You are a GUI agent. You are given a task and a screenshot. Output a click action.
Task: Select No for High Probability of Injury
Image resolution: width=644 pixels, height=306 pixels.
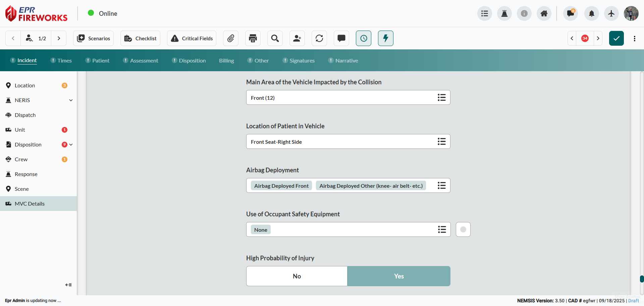297,276
